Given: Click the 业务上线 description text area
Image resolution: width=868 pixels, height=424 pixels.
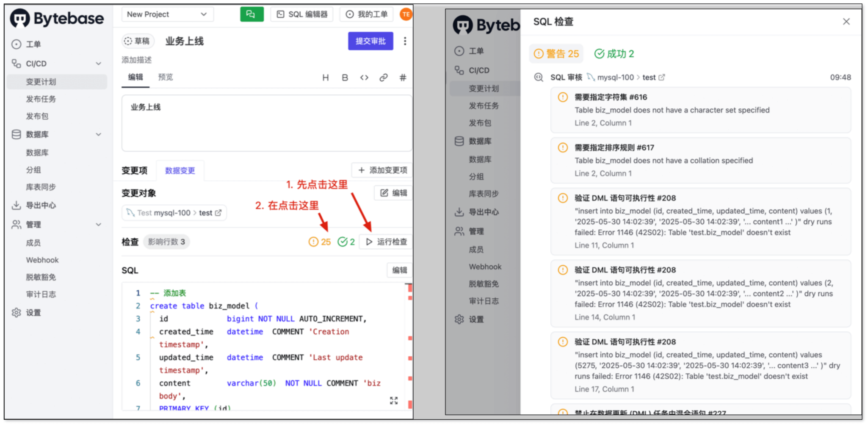Looking at the screenshot, I should (x=267, y=123).
